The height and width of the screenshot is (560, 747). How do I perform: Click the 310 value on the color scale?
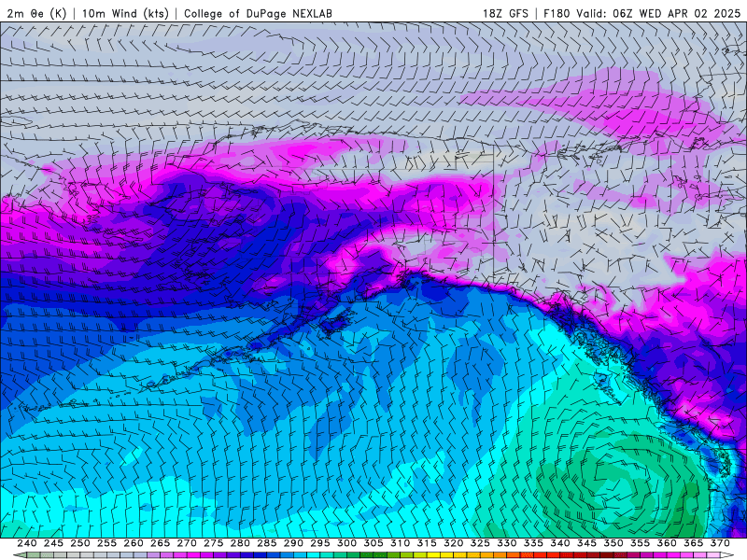[x=401, y=543]
